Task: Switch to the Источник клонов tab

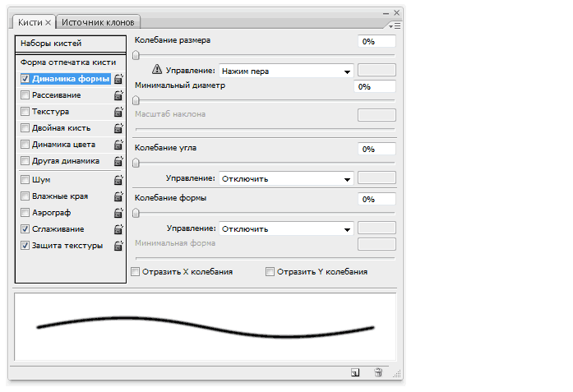Action: [99, 22]
